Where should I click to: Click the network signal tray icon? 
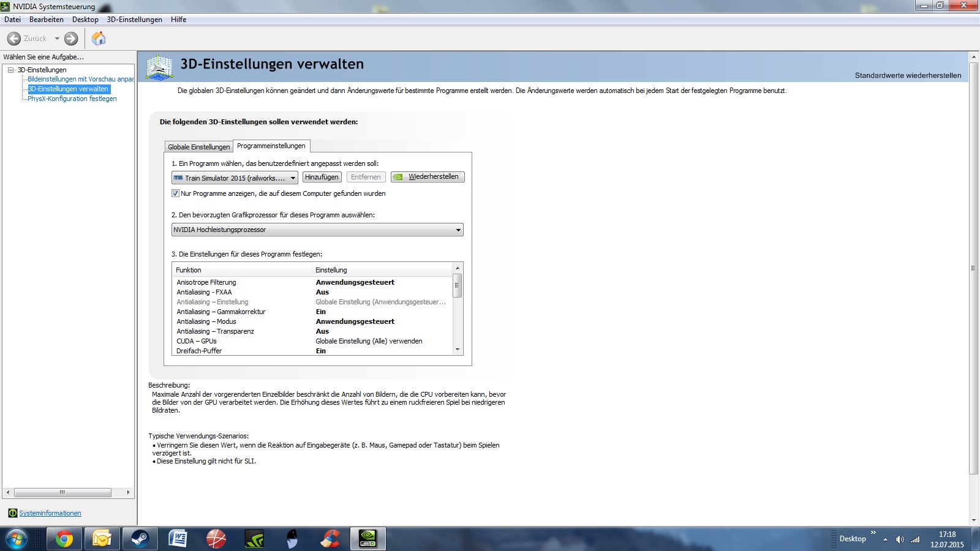click(915, 539)
